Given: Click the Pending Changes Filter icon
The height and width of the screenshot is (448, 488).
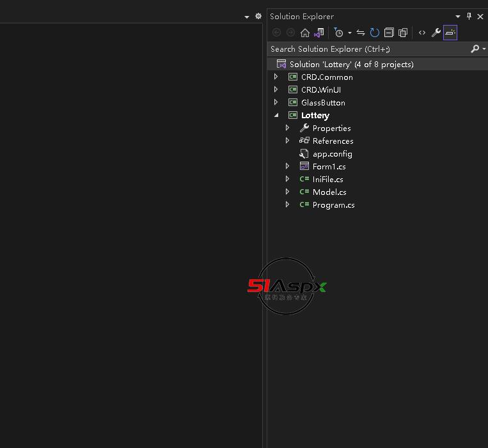Looking at the screenshot, I should click(x=339, y=33).
